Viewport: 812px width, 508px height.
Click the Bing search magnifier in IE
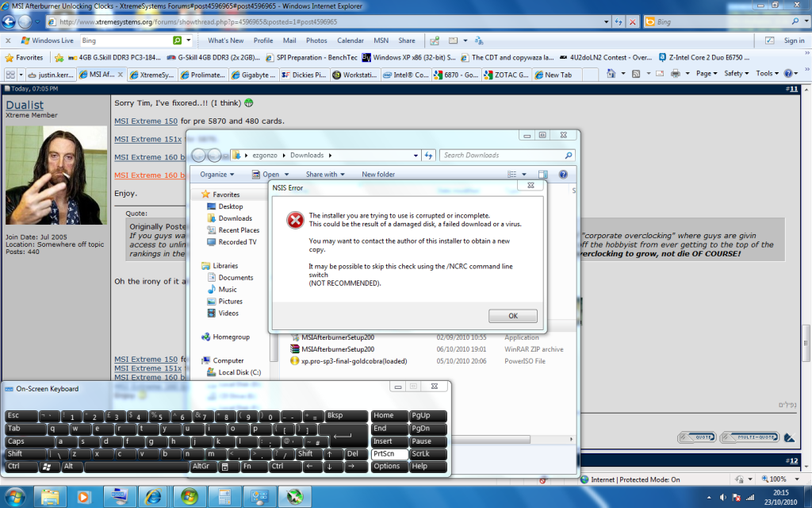pyautogui.click(x=795, y=21)
